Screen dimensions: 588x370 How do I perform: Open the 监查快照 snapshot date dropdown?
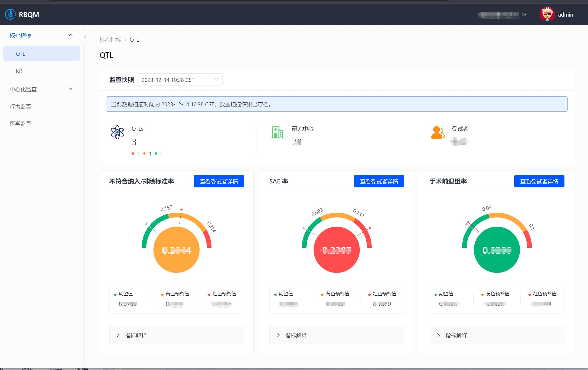click(x=180, y=80)
